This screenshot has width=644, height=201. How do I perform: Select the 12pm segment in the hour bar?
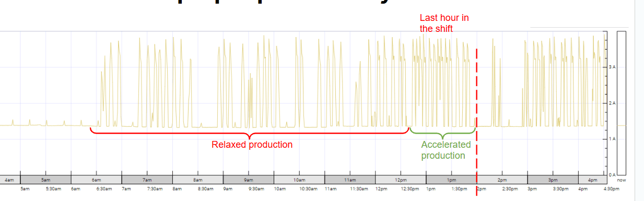pyautogui.click(x=401, y=180)
